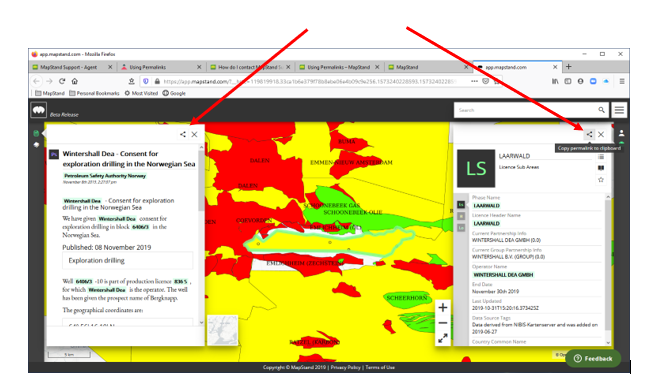Click the magnifier search icon

tap(602, 110)
